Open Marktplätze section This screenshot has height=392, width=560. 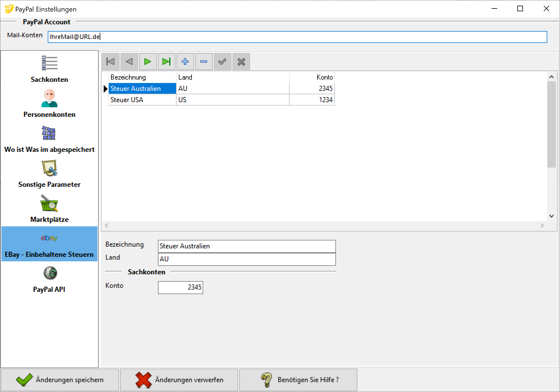pyautogui.click(x=49, y=209)
